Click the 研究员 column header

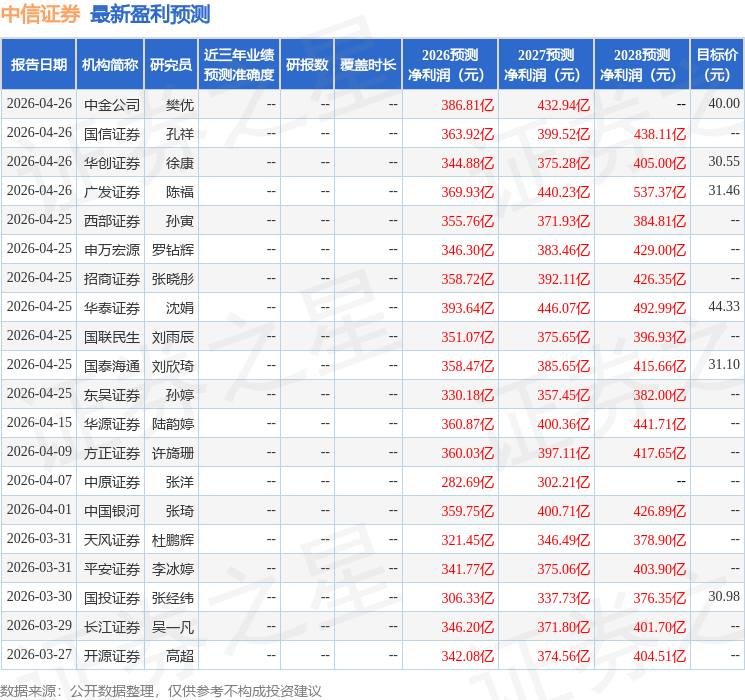tap(171, 65)
